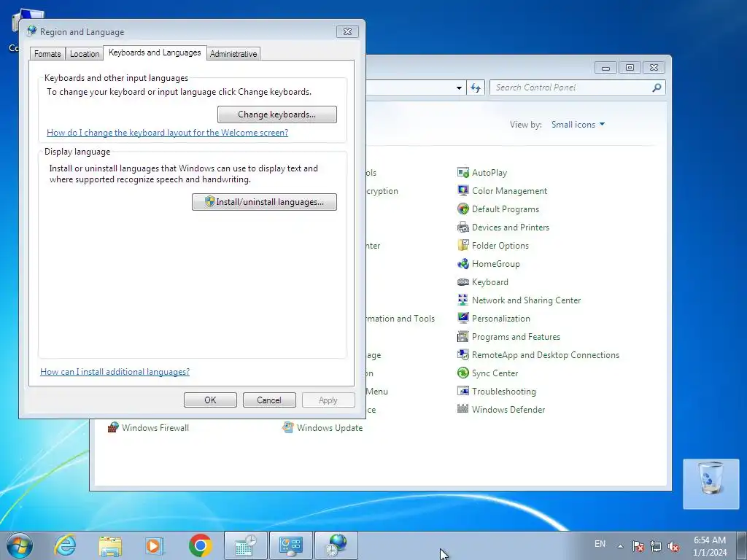Open Devices and Printers icon
747x560 pixels.
(x=462, y=227)
